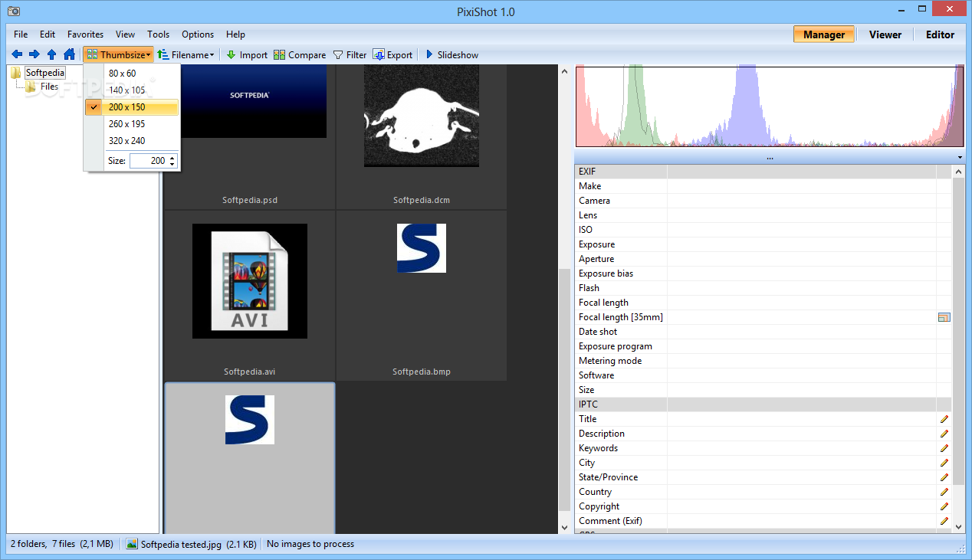Collapse the IPTC section header
This screenshot has height=560, width=972.
[763, 404]
